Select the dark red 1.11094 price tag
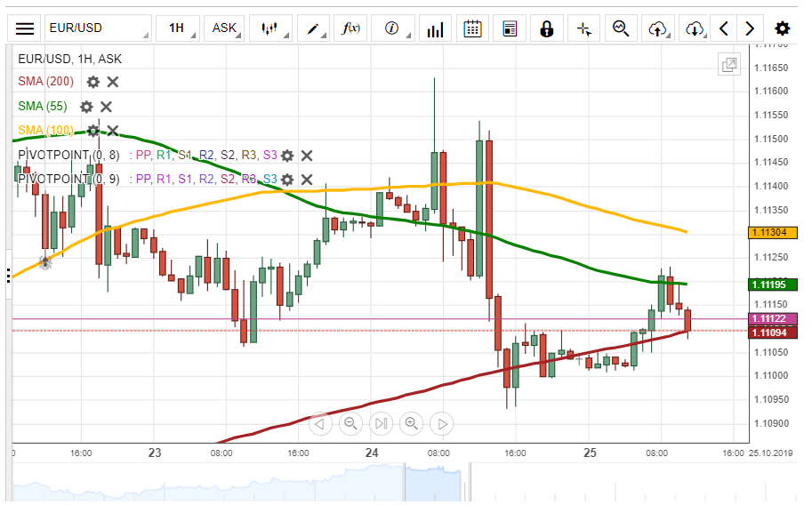 coord(773,333)
